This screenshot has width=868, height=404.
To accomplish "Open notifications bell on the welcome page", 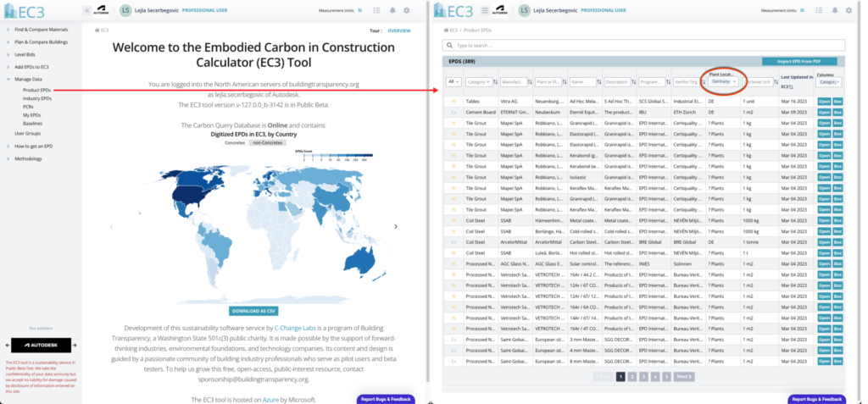I will click(392, 10).
